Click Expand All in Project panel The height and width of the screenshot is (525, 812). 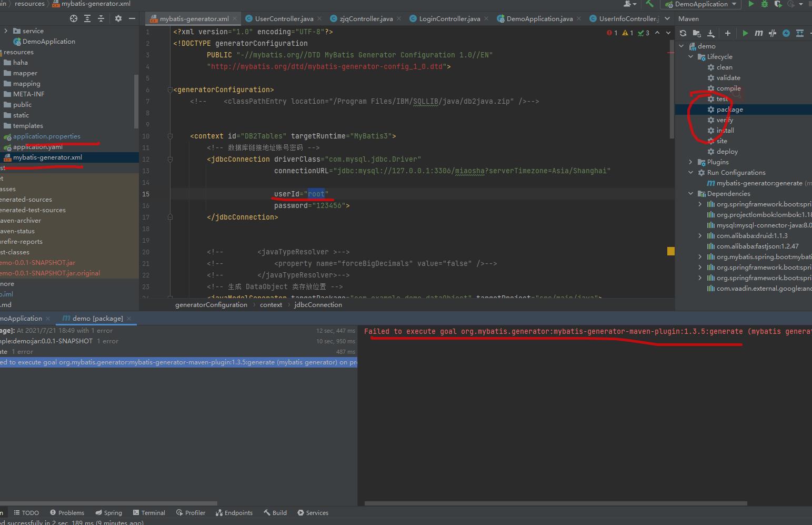87,18
